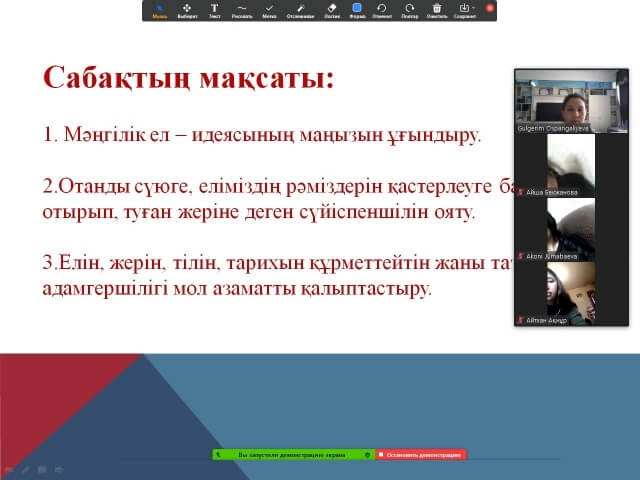The height and width of the screenshot is (480, 640).
Task: Click the line 'отырып, туған жеріне деген сүйіспеншілін ояту.'
Action: point(259,212)
